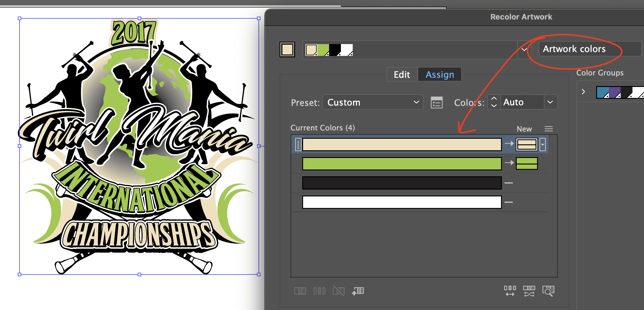Select the blue-purple color group swatches
The width and height of the screenshot is (644, 310).
tap(620, 92)
